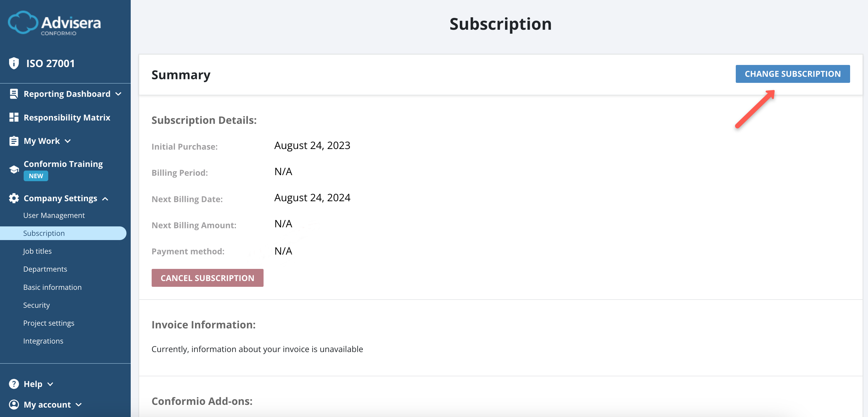The image size is (868, 417).
Task: Open the User Management page
Action: click(x=54, y=215)
